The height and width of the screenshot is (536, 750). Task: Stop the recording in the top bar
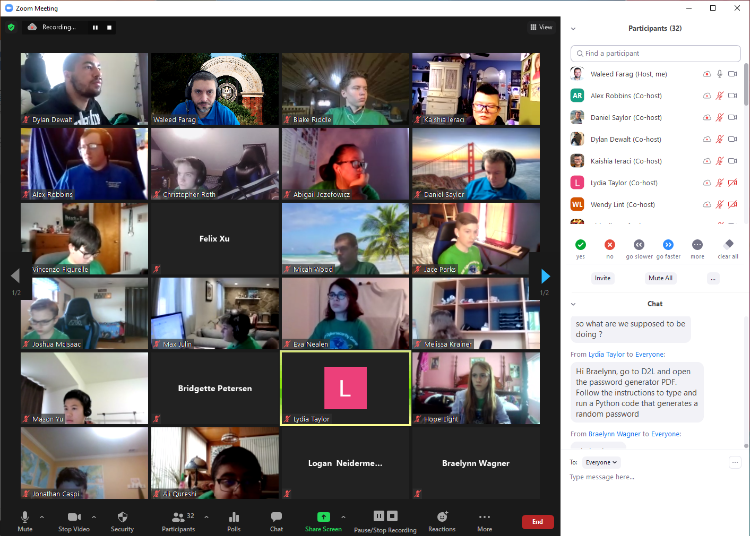click(109, 27)
